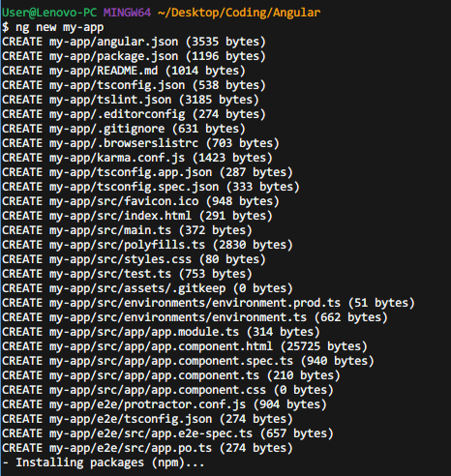
Task: Click the environment.prod.ts output line
Action: [x=208, y=303]
